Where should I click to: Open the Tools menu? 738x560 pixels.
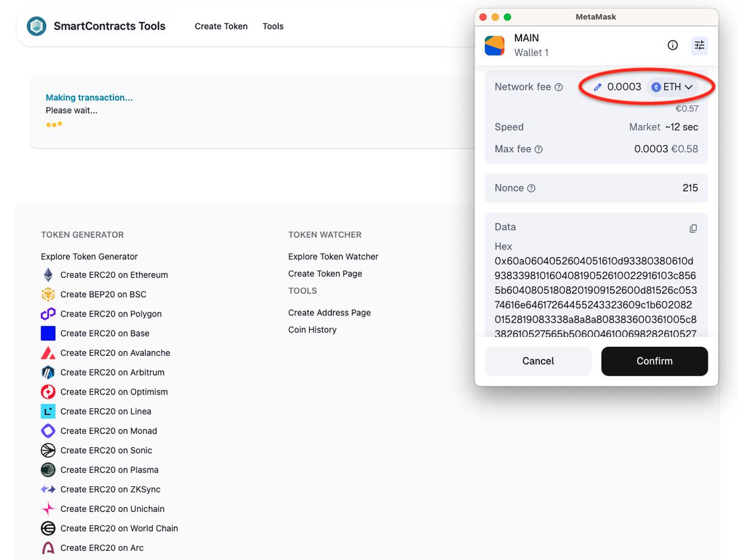(x=273, y=26)
